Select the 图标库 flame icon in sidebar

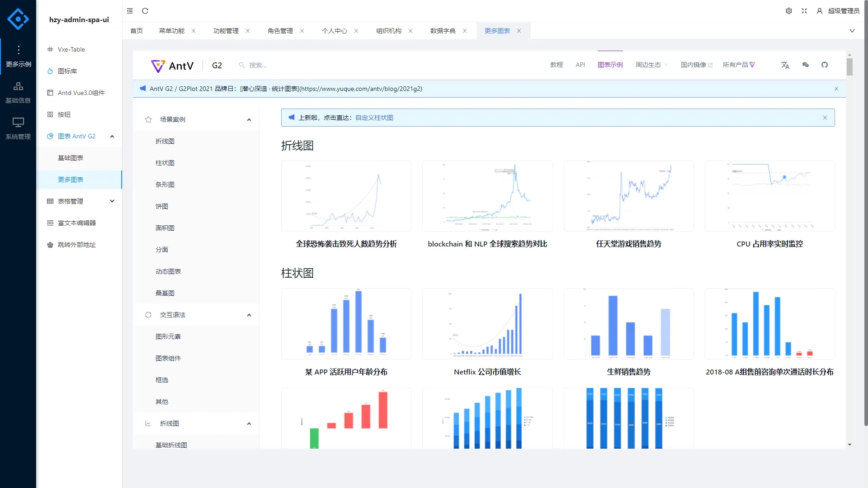click(50, 71)
